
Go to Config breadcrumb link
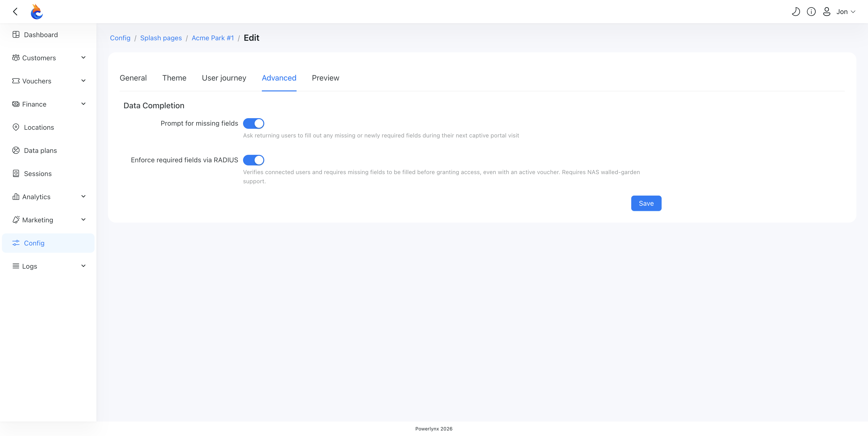(x=120, y=38)
